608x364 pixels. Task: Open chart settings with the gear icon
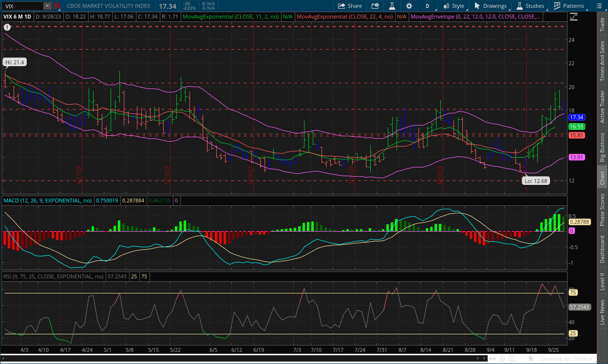(409, 6)
